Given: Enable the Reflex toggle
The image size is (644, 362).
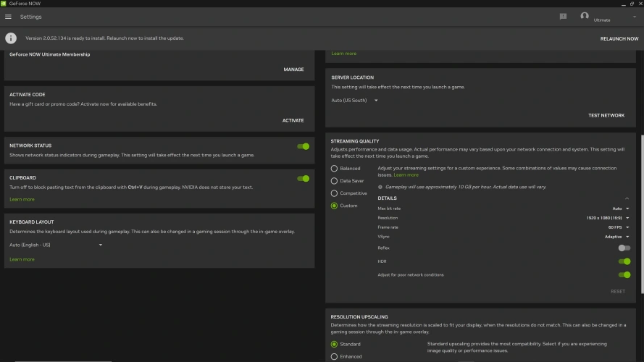Looking at the screenshot, I should (x=624, y=248).
